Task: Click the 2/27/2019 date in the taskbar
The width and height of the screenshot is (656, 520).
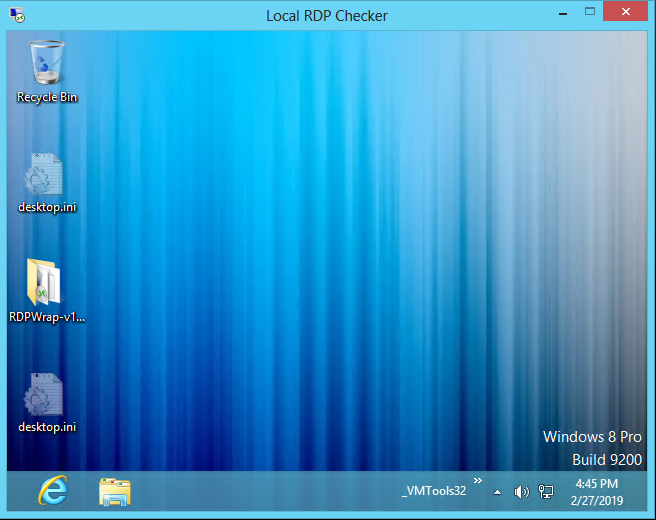Action: [596, 499]
